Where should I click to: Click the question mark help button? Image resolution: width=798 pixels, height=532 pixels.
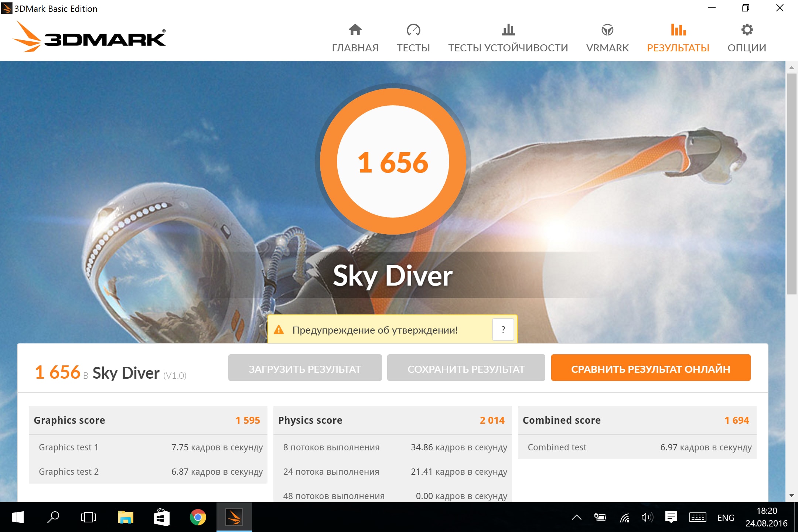[503, 330]
